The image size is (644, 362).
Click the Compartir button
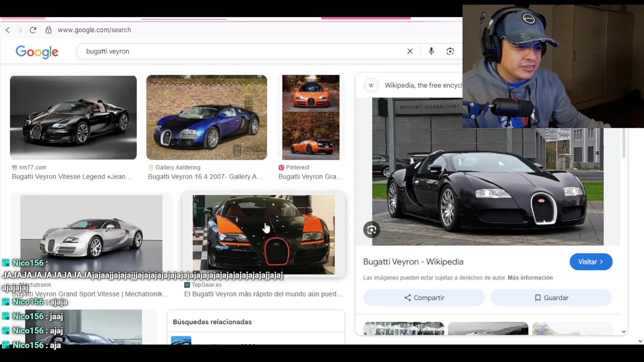coord(424,298)
